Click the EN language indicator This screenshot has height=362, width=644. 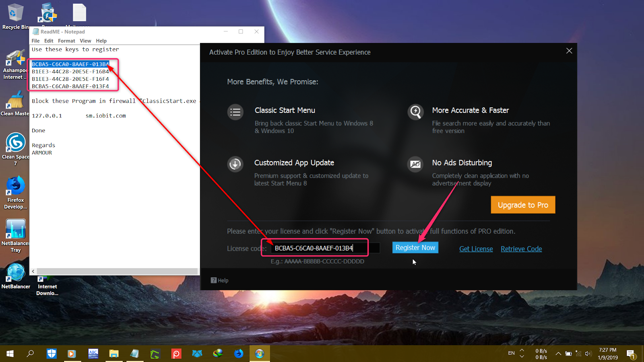click(x=511, y=353)
